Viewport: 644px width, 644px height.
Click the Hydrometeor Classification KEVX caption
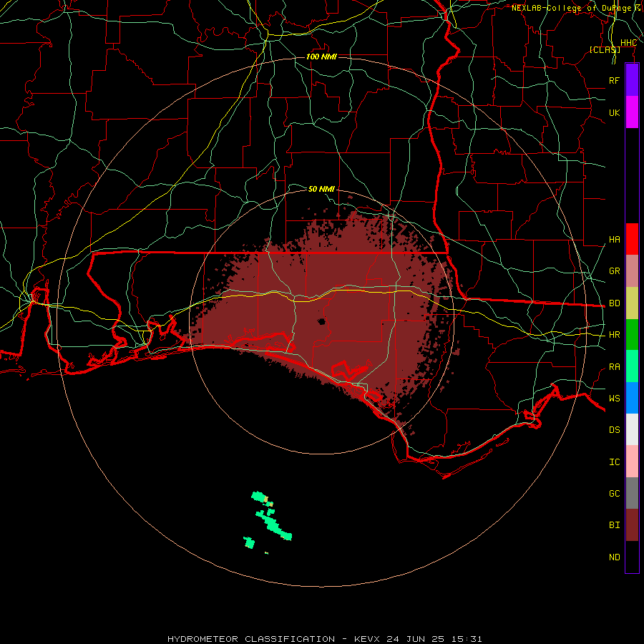[x=324, y=639]
